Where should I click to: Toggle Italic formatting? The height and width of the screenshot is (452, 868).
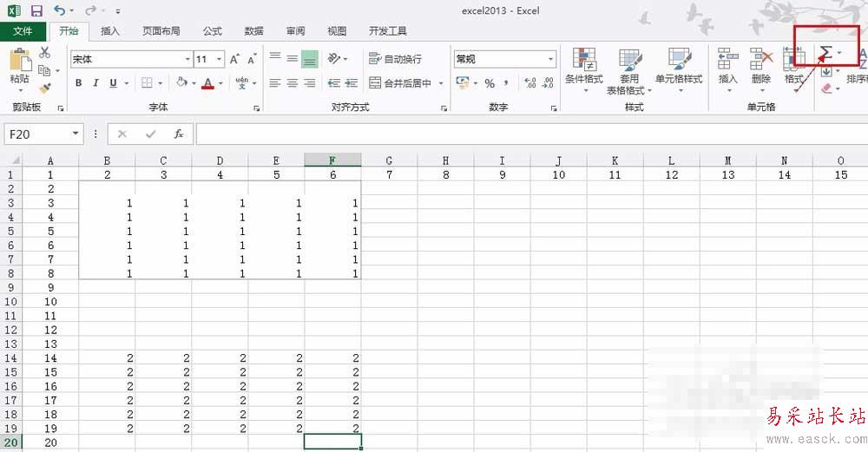(95, 83)
